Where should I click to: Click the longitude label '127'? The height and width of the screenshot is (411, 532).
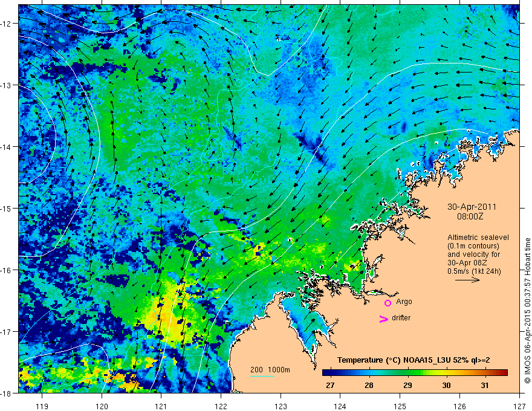[519, 406]
